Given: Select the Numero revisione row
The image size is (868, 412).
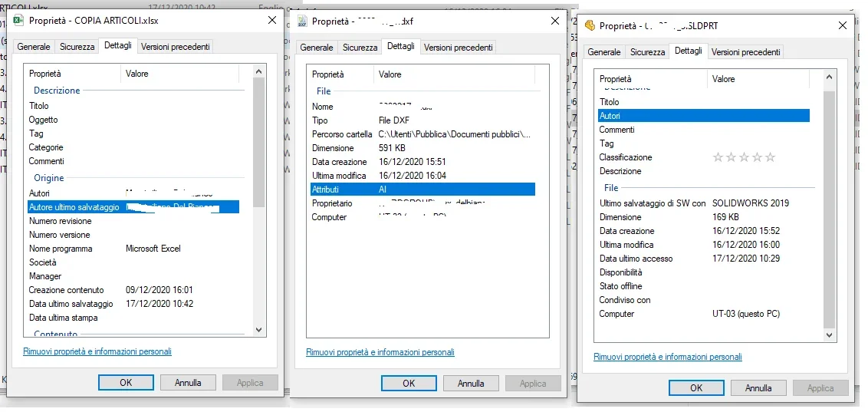Looking at the screenshot, I should [x=133, y=221].
